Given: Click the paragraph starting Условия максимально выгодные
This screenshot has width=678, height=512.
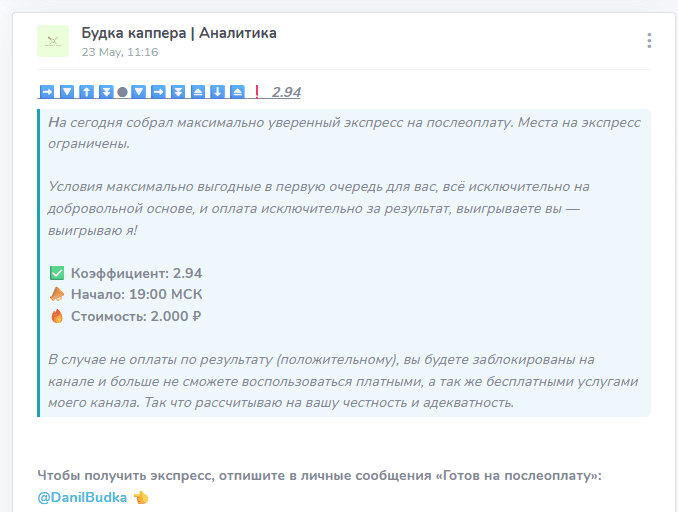Looking at the screenshot, I should pos(319,208).
